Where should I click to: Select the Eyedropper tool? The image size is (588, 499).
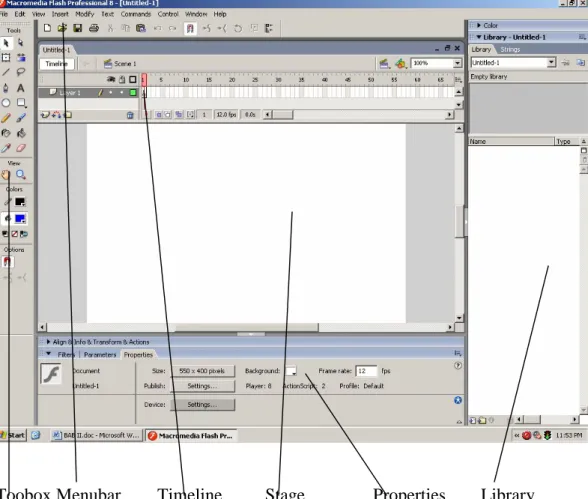(6, 148)
